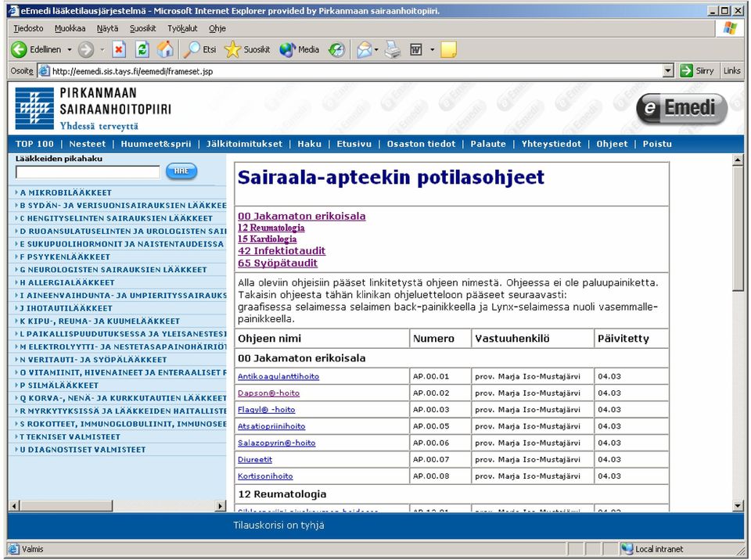Refresh the page with green arrows icon
The width and height of the screenshot is (751, 560).
[x=142, y=49]
